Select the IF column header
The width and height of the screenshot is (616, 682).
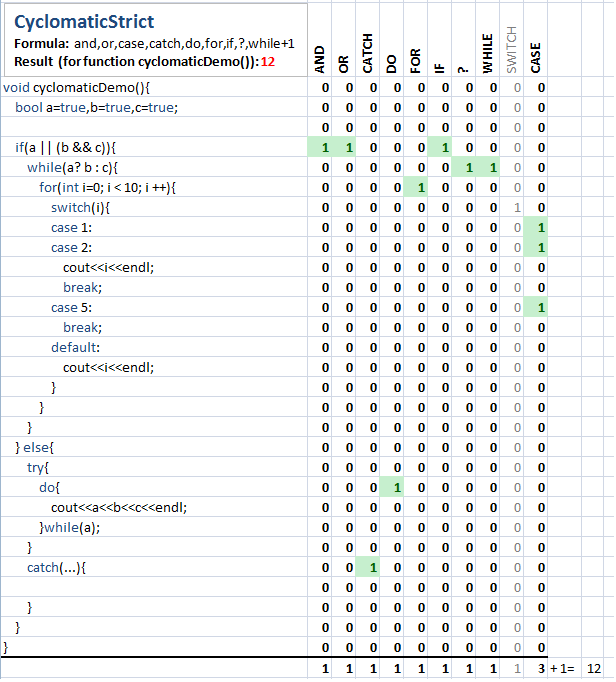(439, 68)
